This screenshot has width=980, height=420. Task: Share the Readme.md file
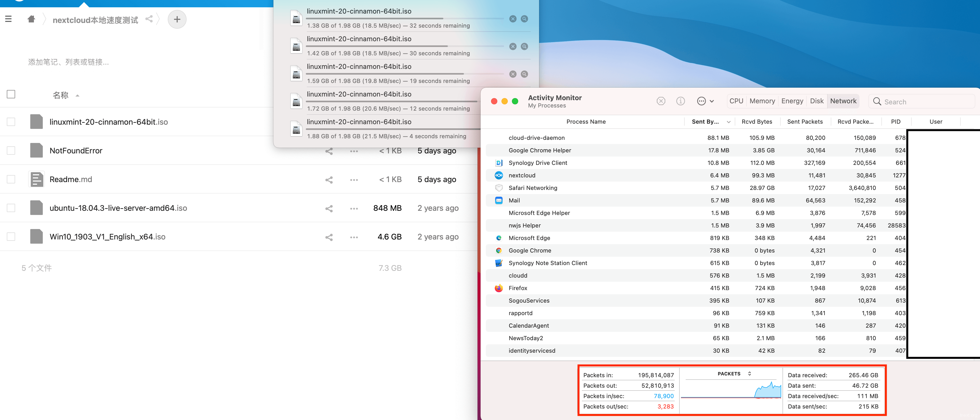pyautogui.click(x=329, y=179)
